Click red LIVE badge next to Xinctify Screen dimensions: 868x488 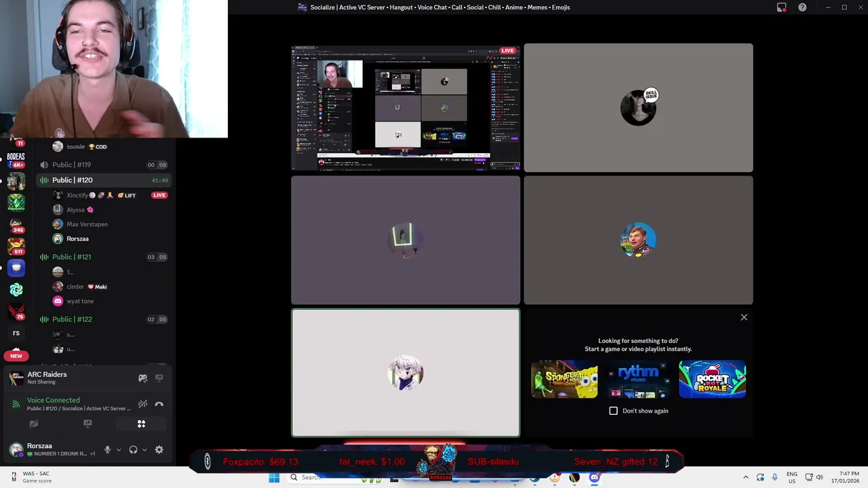click(159, 195)
